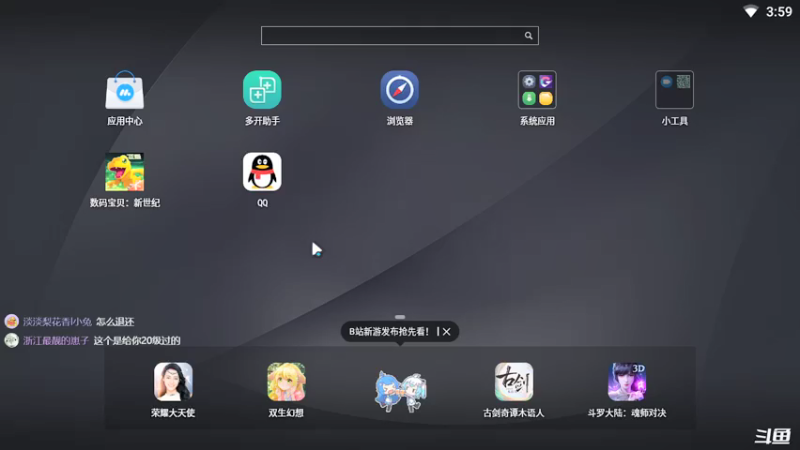Open the 应用中心 app store icon
The height and width of the screenshot is (450, 800).
[124, 90]
